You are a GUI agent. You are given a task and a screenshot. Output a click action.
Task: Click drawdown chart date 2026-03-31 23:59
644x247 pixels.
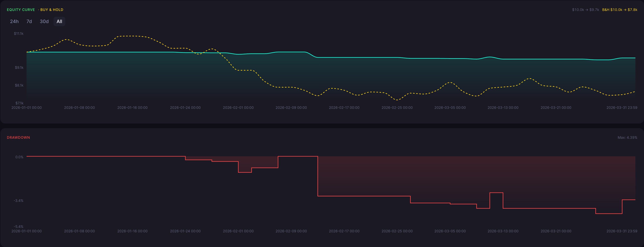(622, 231)
